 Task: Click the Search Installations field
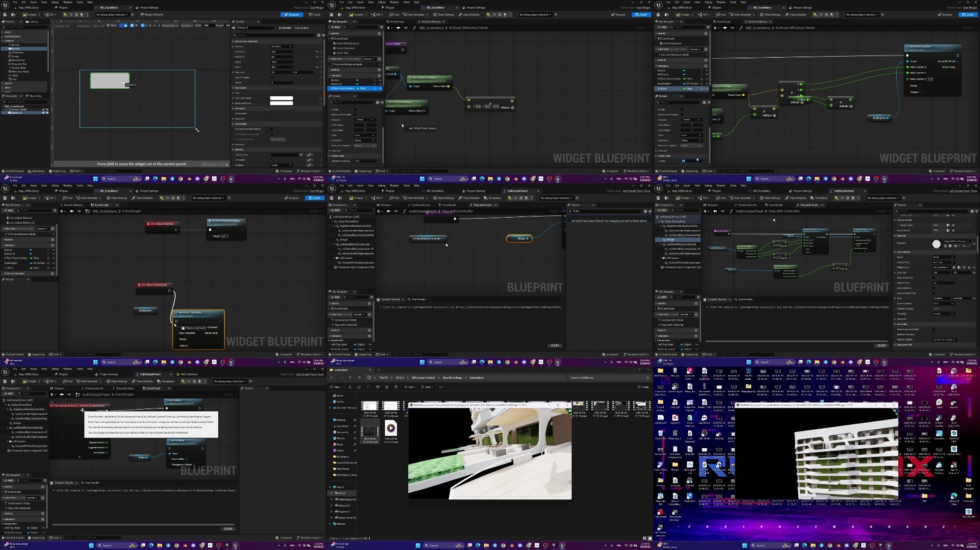[x=607, y=378]
